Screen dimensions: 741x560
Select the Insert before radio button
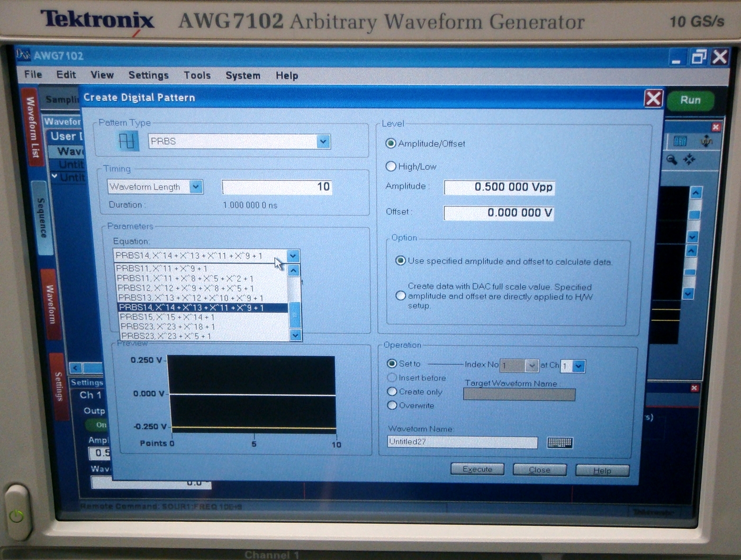pyautogui.click(x=391, y=378)
